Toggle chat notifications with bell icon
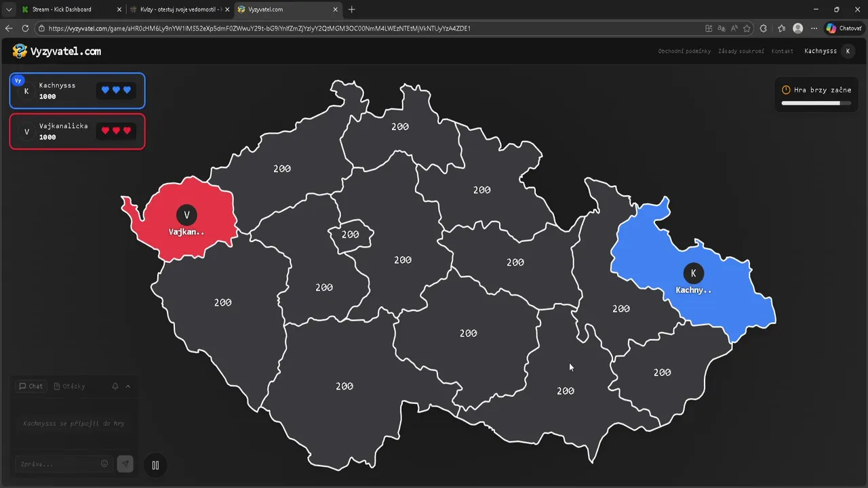The height and width of the screenshot is (488, 868). (x=115, y=386)
